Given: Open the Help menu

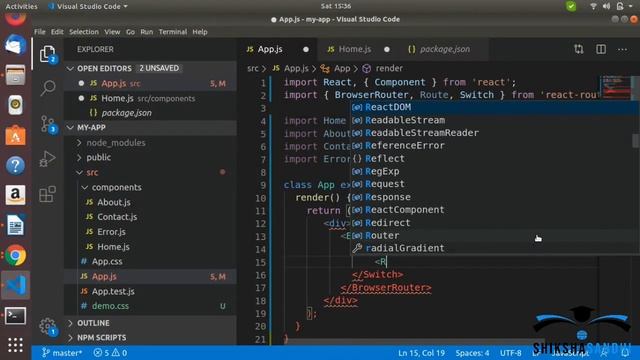Looking at the screenshot, I should pos(200,32).
